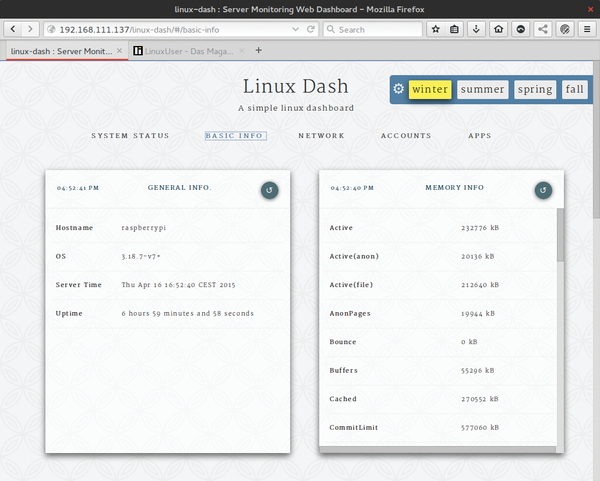Click the site identity globe icon
Screen dimensions: 600x481
[51, 29]
